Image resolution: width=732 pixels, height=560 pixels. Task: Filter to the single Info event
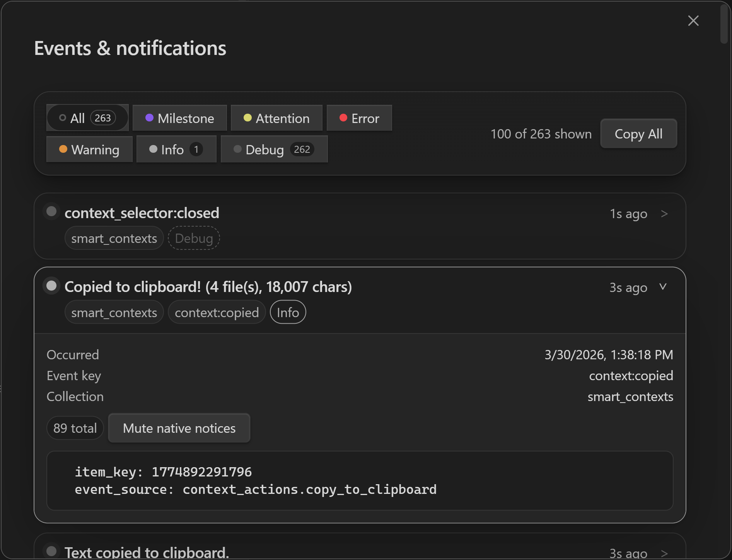tap(176, 149)
